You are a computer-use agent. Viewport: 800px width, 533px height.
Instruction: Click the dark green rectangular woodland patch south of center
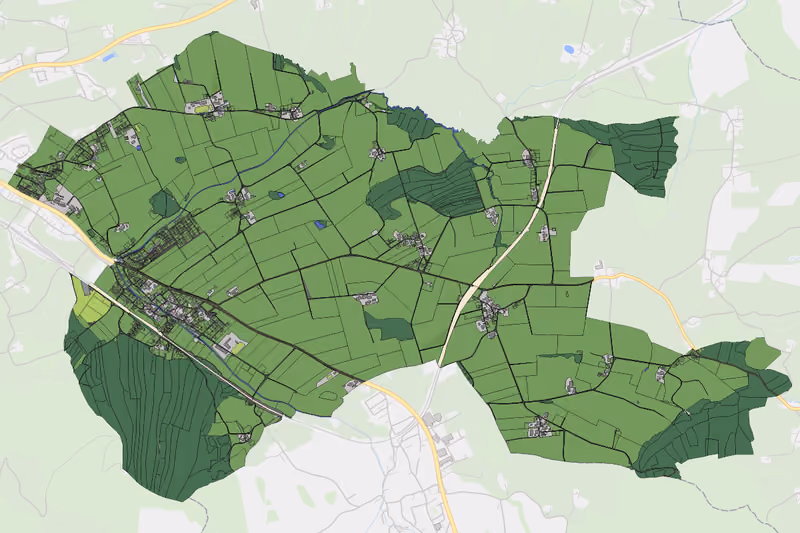click(389, 327)
